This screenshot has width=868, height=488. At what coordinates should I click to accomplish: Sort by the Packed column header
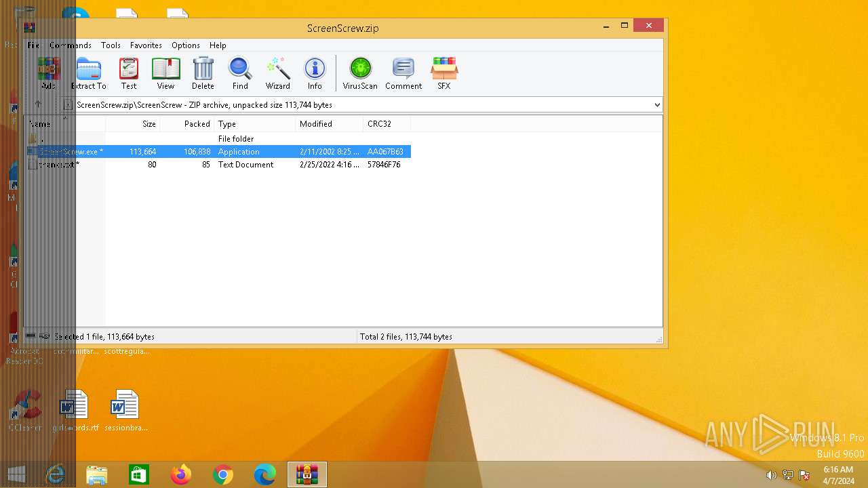click(187, 124)
